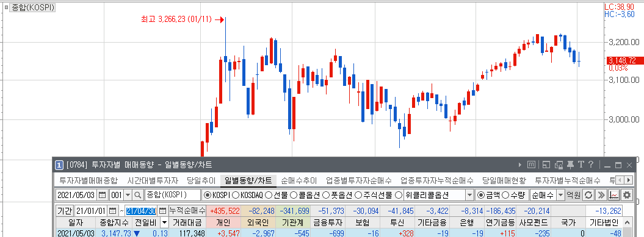This screenshot has width=644, height=237.
Task: Switch to 당일추이 tab
Action: (201, 180)
